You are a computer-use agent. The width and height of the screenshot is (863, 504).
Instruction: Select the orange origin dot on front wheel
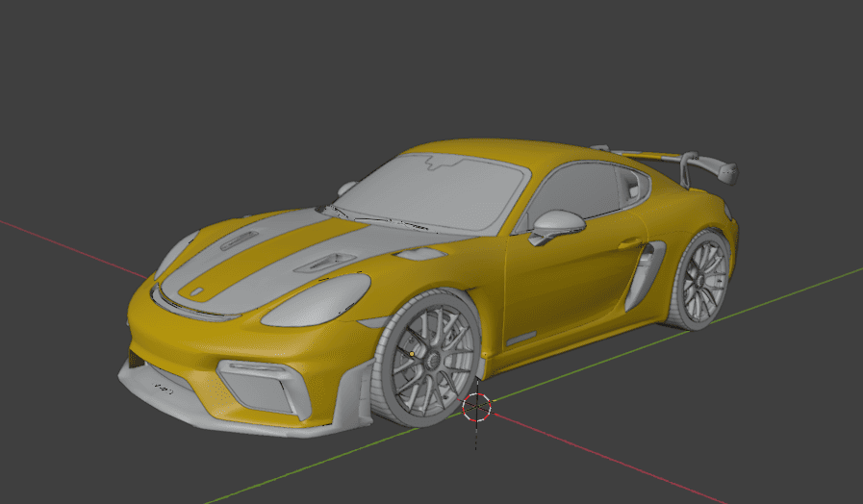pyautogui.click(x=412, y=354)
